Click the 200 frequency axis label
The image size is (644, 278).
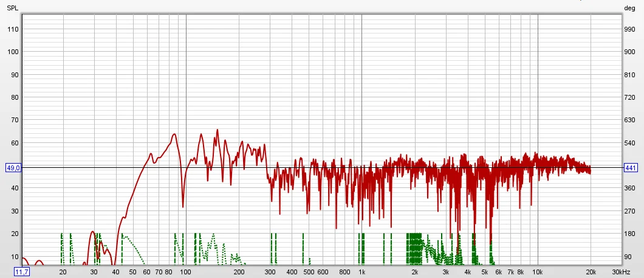(239, 272)
